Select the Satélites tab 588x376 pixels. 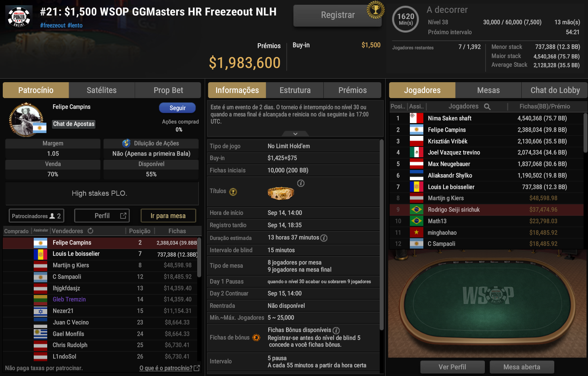tap(102, 90)
